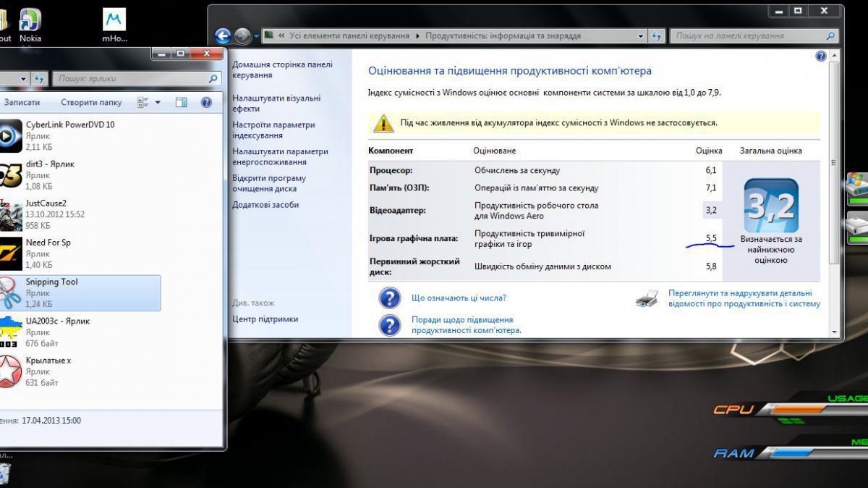
Task: Click the printer icon for detailed report
Action: pos(647,298)
